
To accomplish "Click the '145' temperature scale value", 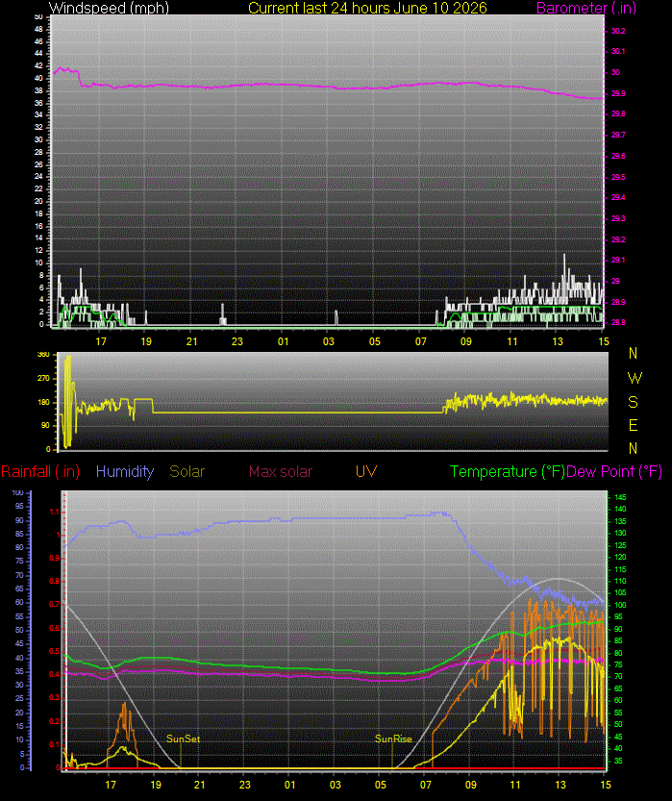I will click(620, 497).
